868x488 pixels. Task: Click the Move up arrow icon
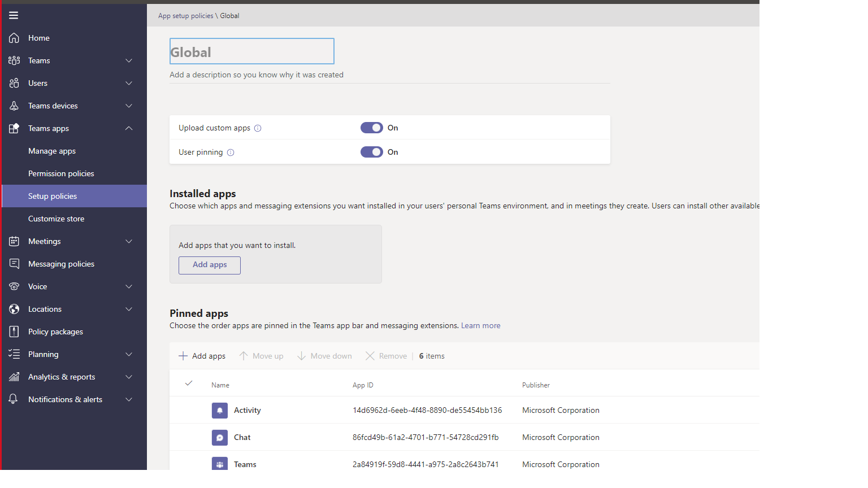point(244,356)
